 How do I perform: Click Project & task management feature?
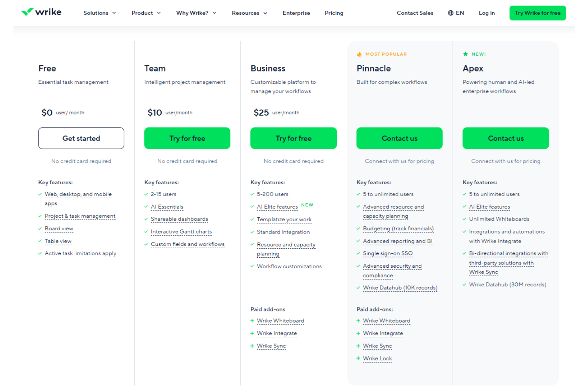[80, 216]
